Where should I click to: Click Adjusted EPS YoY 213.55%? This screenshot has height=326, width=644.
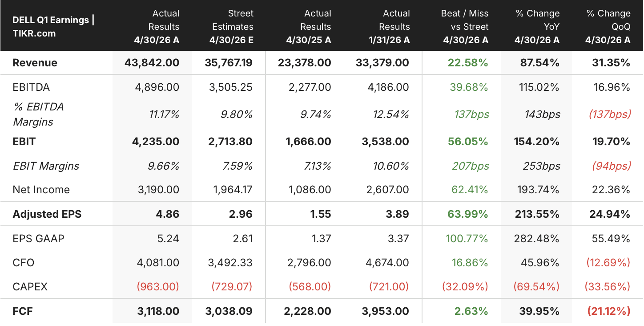pos(538,214)
